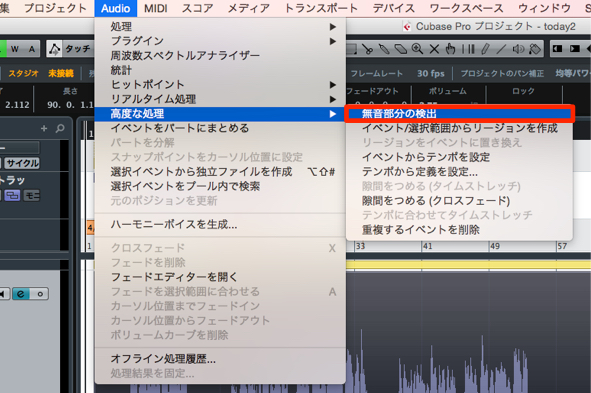Click the 未接続 status label
Image resolution: width=591 pixels, height=393 pixels.
(x=61, y=73)
